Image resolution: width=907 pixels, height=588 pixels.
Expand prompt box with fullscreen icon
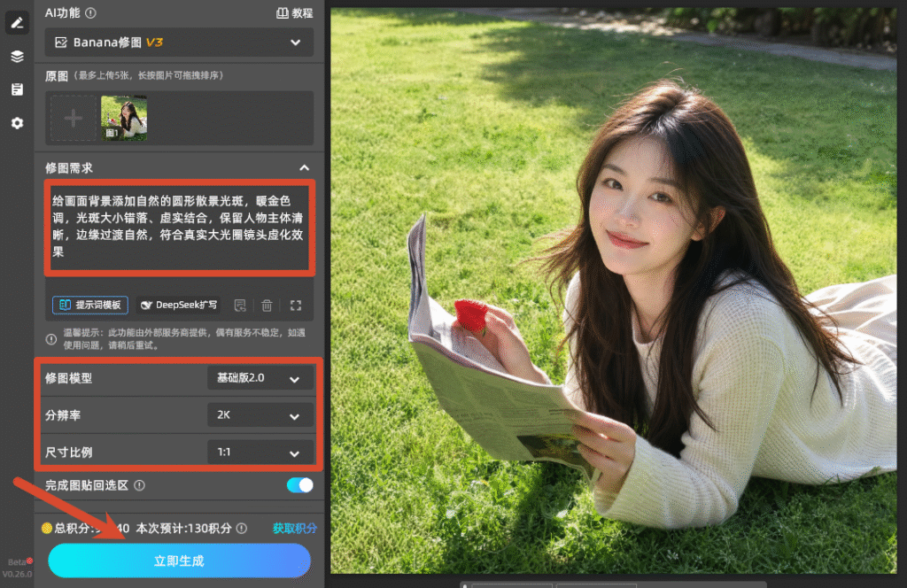click(x=296, y=306)
